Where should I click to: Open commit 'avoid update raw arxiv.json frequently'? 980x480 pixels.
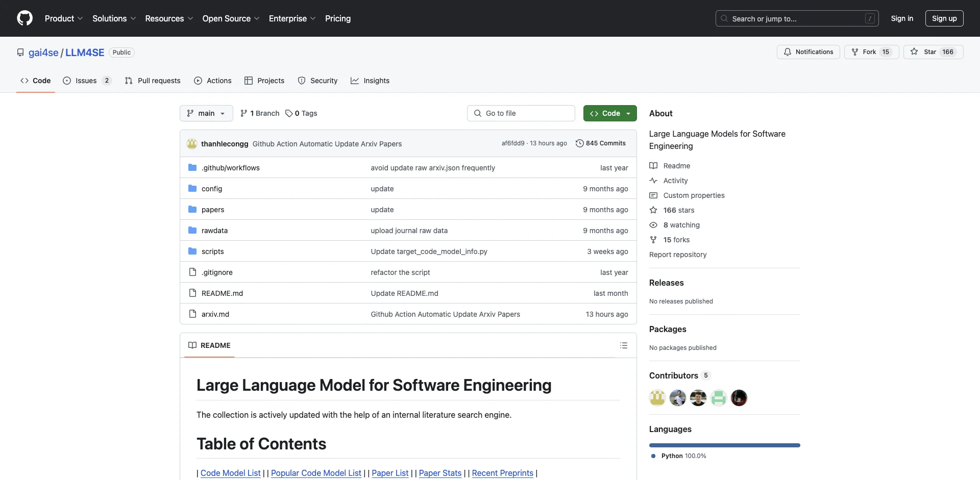coord(433,168)
